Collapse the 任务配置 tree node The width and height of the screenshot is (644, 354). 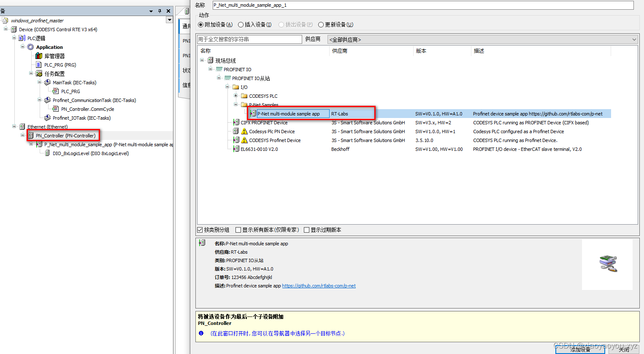pos(31,73)
